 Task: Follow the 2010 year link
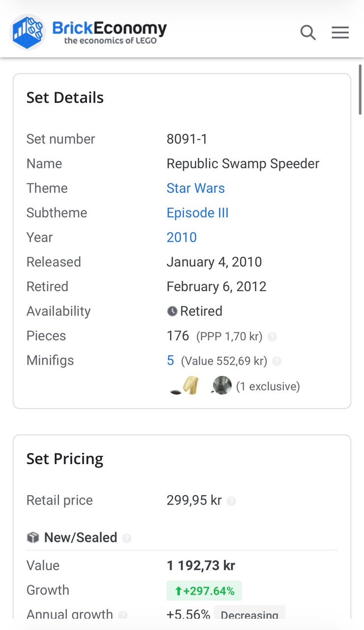tap(182, 237)
